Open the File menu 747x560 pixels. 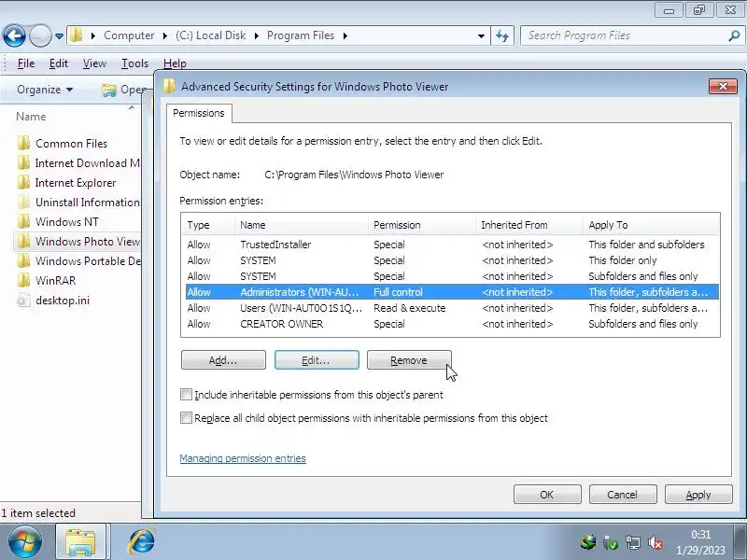26,63
